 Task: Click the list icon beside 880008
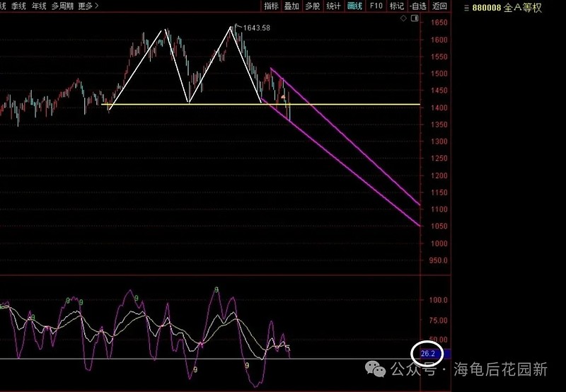point(466,8)
